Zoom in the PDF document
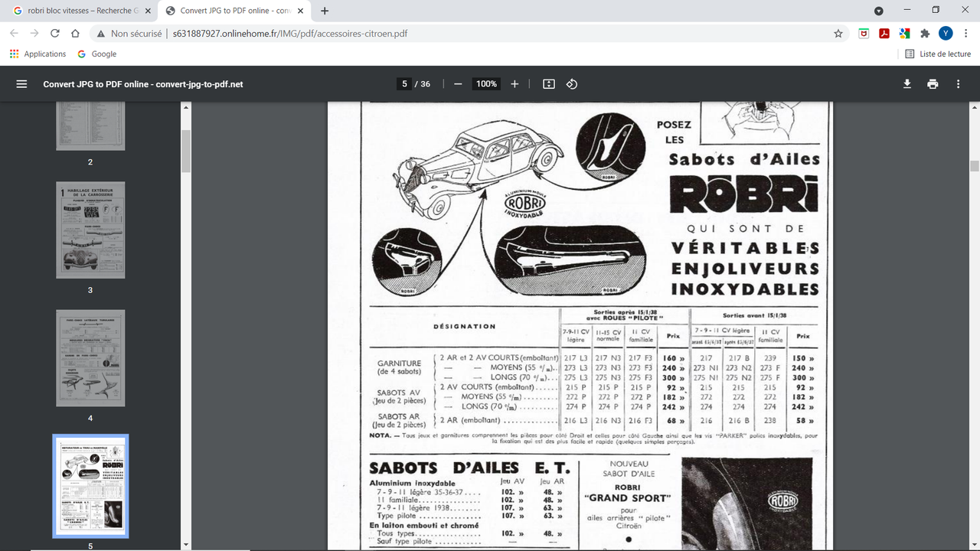 coord(514,84)
